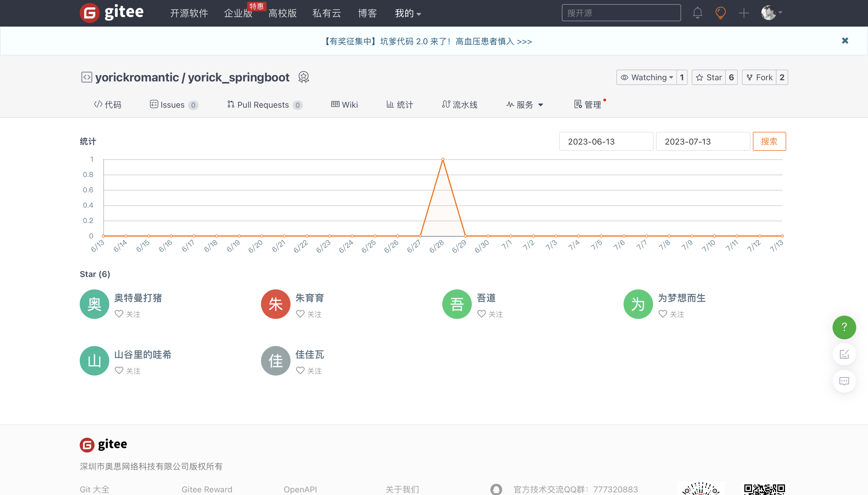Open OpenAPI footer link
The image size is (868, 495).
[x=300, y=490]
